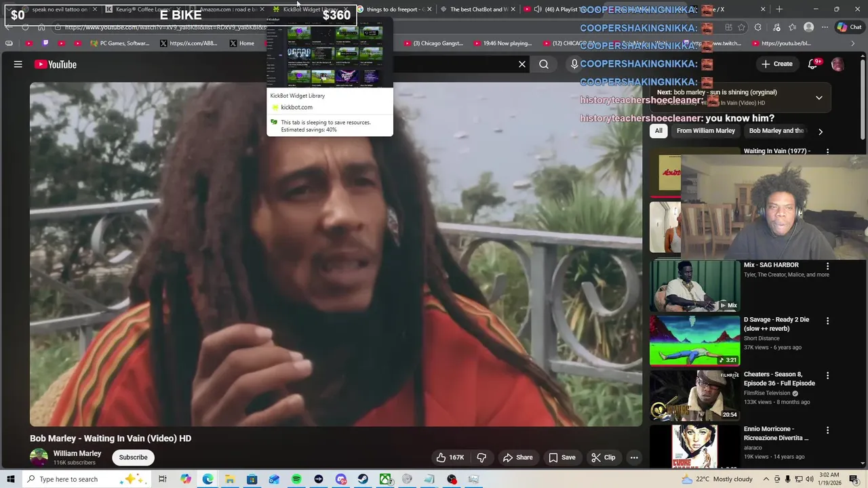The image size is (868, 488).
Task: Open the William Marley channel name link
Action: [x=77, y=453]
